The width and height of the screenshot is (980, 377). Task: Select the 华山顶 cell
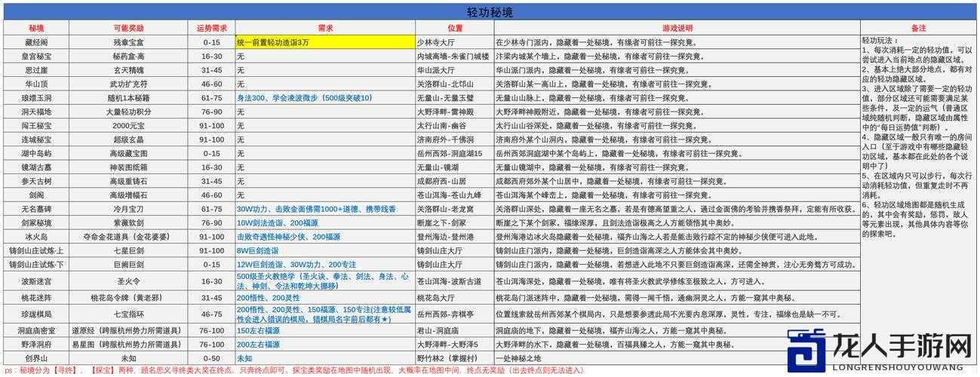pos(35,84)
